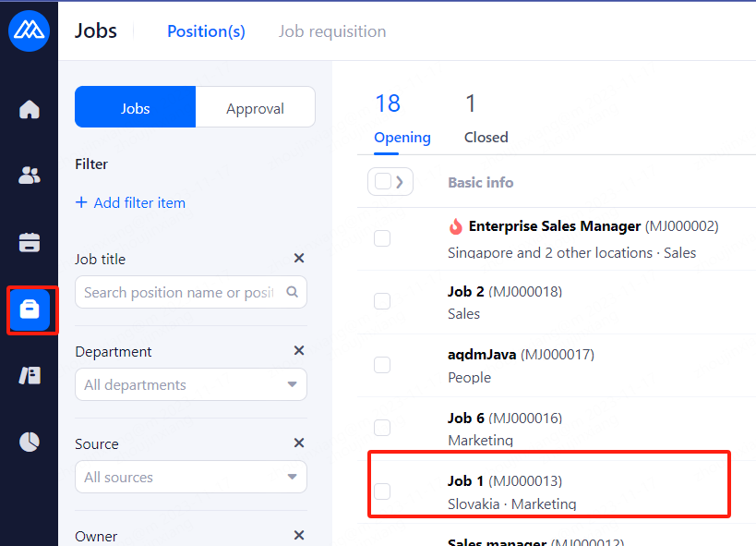Viewport: 756px width, 546px height.
Task: Tick the Enterprise Sales Manager checkbox
Action: coord(382,238)
